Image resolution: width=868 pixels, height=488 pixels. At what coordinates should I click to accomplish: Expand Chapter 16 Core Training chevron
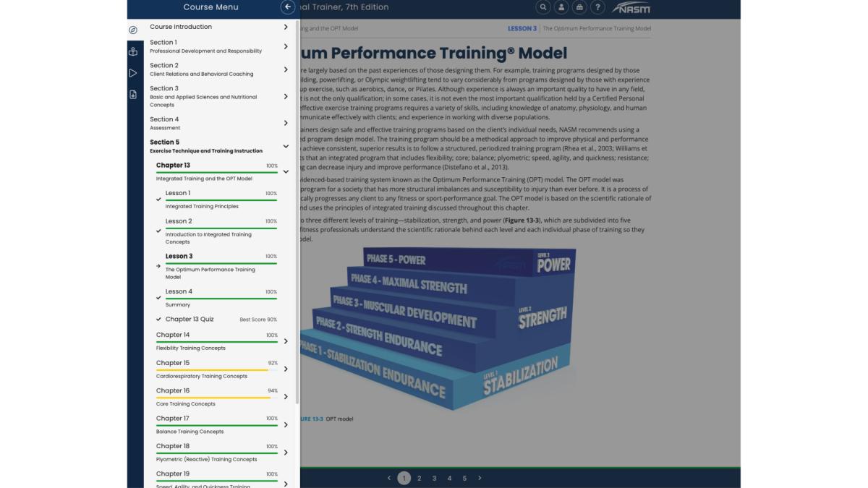click(286, 397)
